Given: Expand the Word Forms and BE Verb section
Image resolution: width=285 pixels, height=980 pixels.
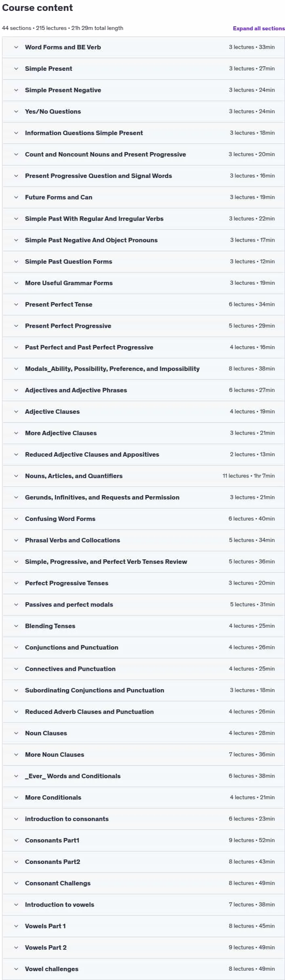Looking at the screenshot, I should click(x=144, y=47).
